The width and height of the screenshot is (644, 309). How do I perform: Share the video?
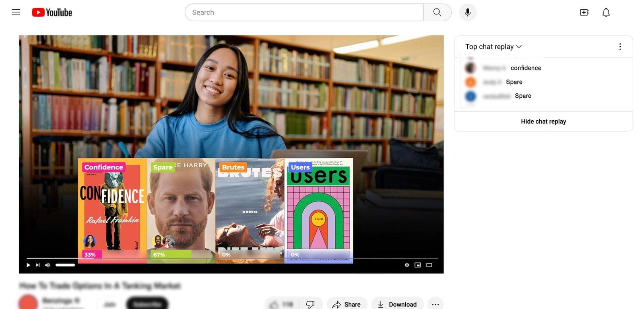coord(347,305)
